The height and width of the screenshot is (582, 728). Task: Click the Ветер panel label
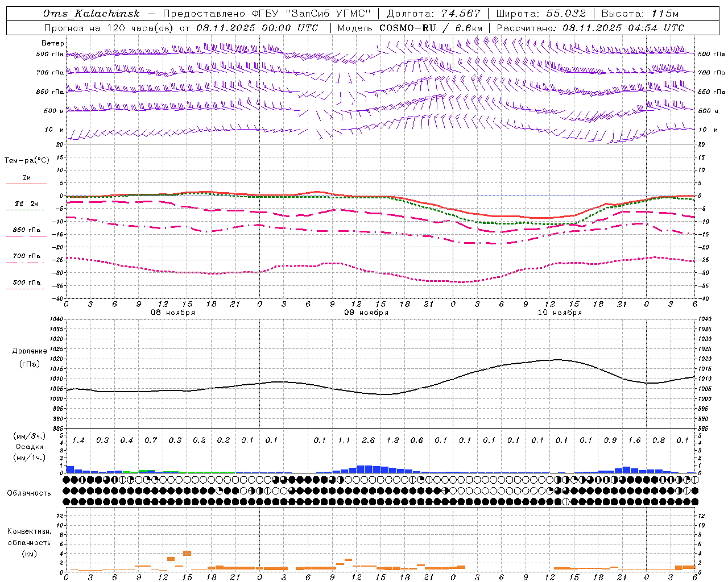(x=52, y=43)
